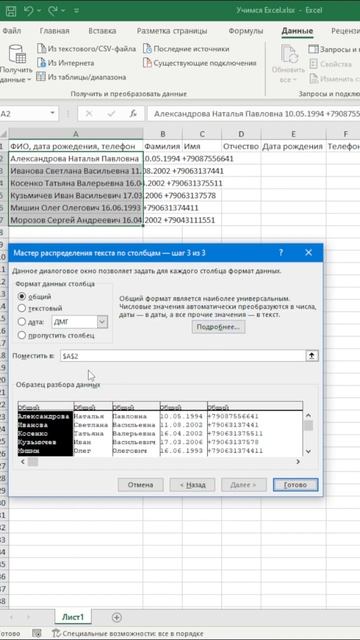Click the Undo arrow icon
This screenshot has width=360, height=640.
[x=29, y=11]
